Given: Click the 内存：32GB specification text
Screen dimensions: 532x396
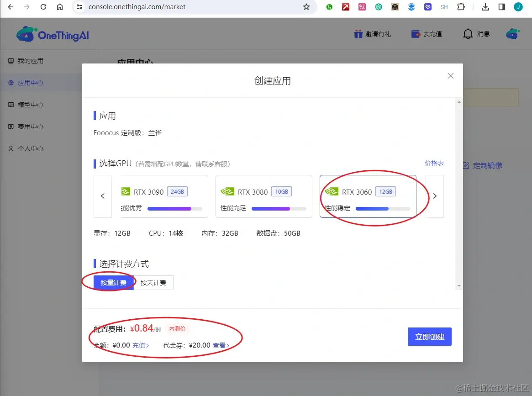Looking at the screenshot, I should click(220, 233).
